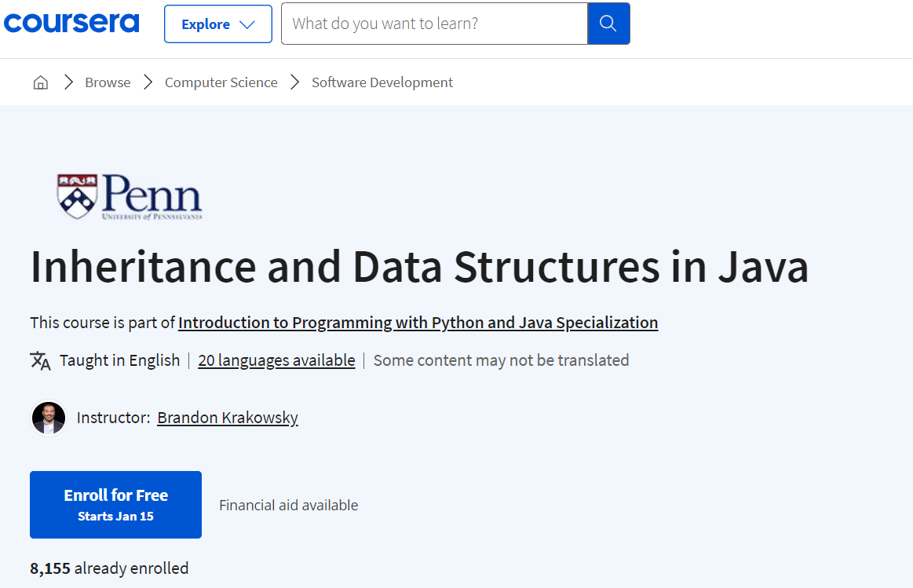
Task: Select the Software Development breadcrumb
Action: (x=382, y=82)
